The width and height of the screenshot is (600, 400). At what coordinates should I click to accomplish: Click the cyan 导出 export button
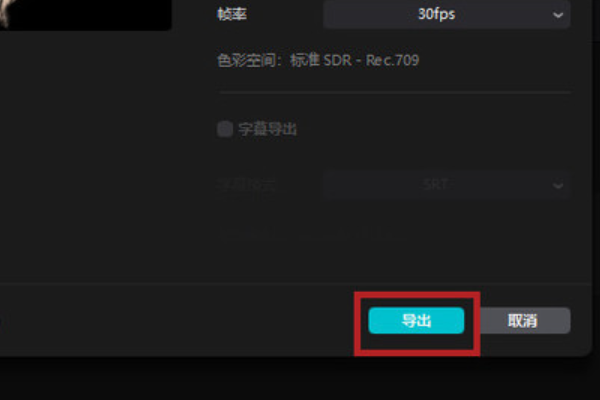(416, 320)
